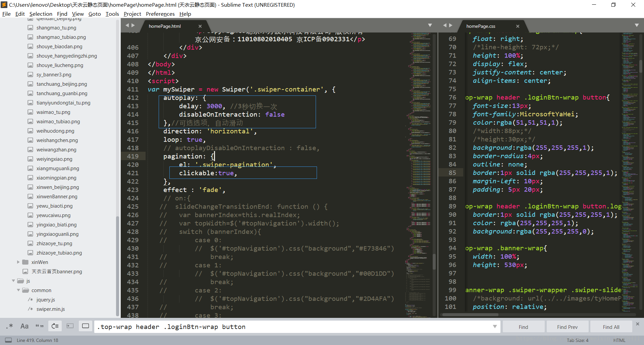Toggle in-selection search option
Image resolution: width=644 pixels, height=345 pixels.
pos(70,326)
